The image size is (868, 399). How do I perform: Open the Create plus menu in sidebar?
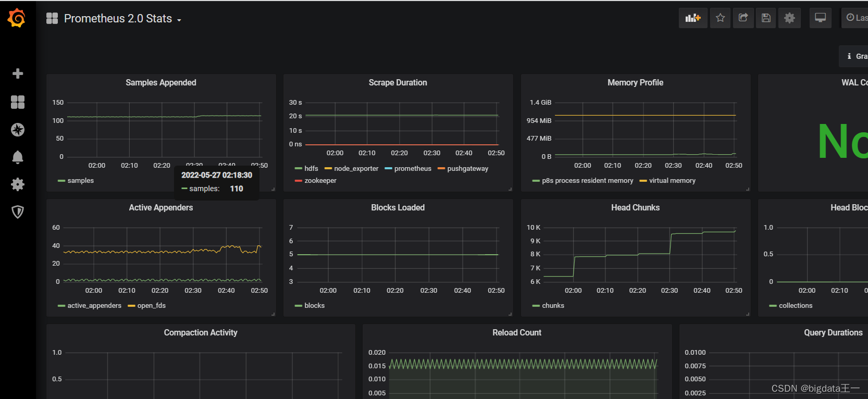pos(18,73)
